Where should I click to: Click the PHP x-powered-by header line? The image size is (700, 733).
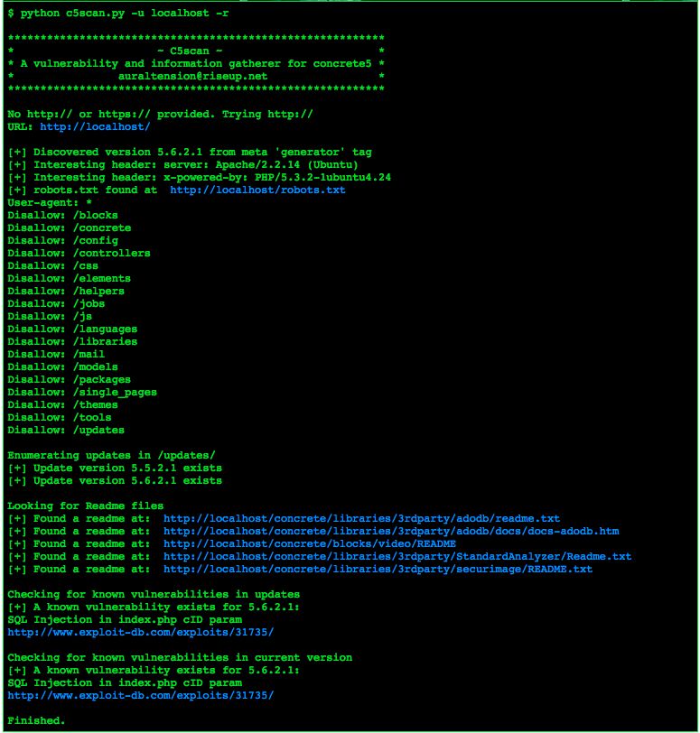tap(200, 177)
